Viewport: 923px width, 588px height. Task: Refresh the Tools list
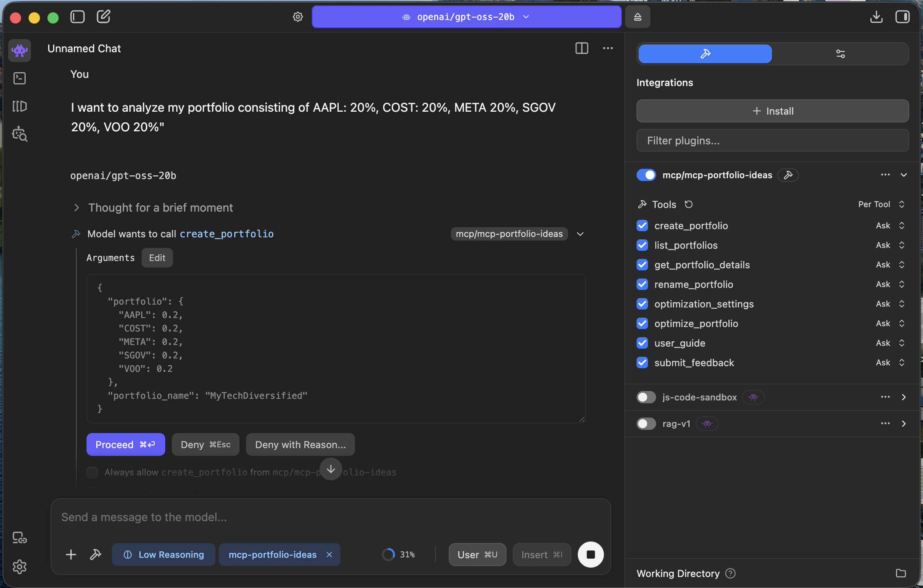pyautogui.click(x=689, y=204)
